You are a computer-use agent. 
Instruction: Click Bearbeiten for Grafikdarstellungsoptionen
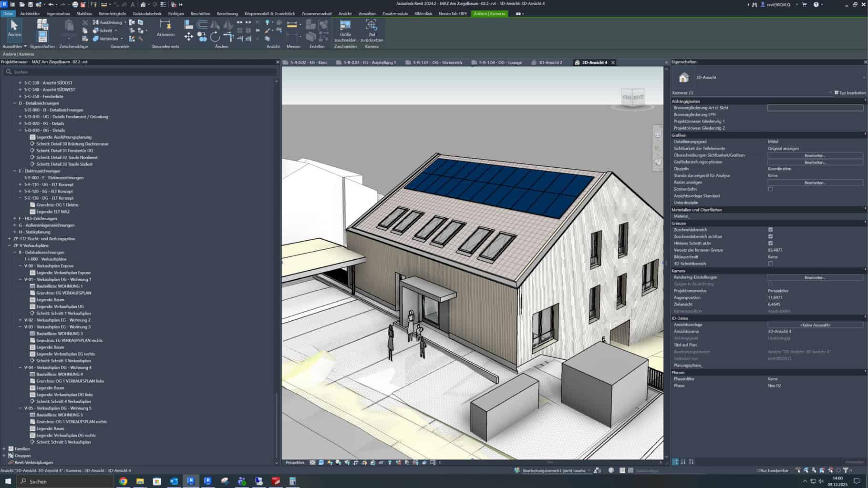tap(815, 163)
